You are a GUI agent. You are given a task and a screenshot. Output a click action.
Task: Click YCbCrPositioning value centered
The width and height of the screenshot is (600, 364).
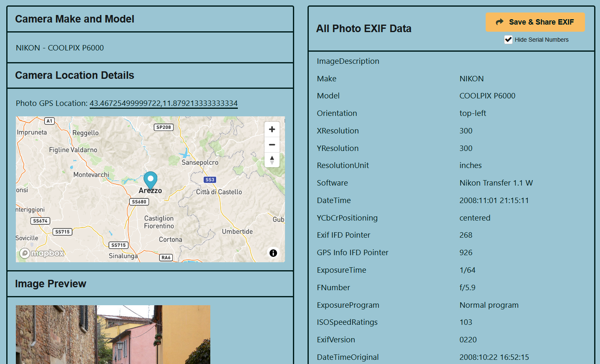point(475,218)
